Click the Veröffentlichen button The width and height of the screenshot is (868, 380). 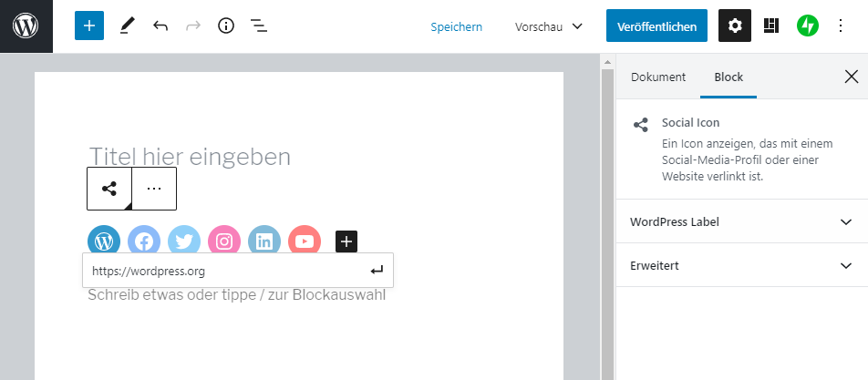(x=656, y=26)
